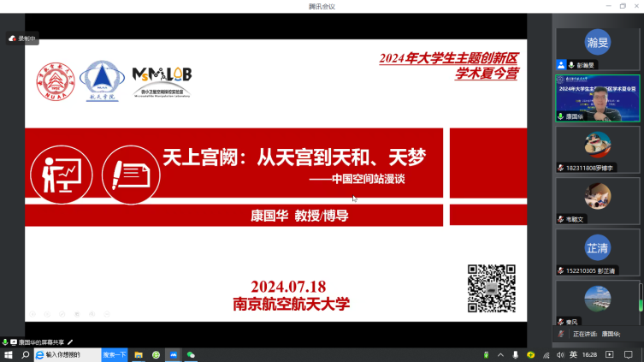The width and height of the screenshot is (644, 362).
Task: Toggle the 英 input language indicator
Action: (573, 354)
